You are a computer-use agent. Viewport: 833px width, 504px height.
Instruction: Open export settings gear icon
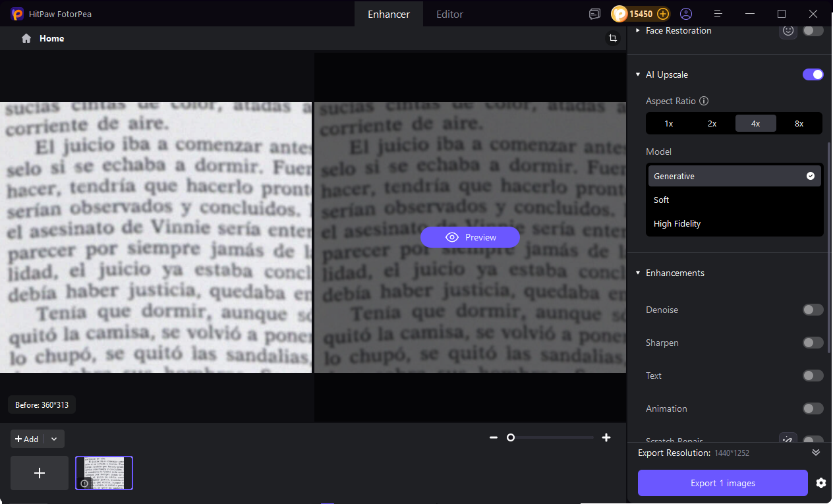[x=820, y=483]
